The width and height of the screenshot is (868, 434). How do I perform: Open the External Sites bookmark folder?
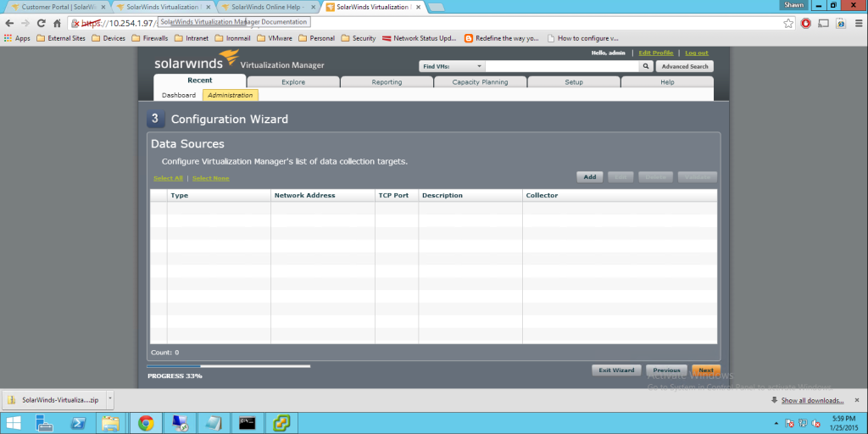[61, 38]
